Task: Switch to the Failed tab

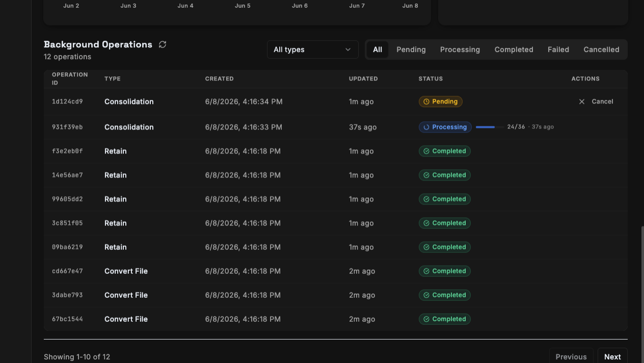Action: click(x=558, y=49)
